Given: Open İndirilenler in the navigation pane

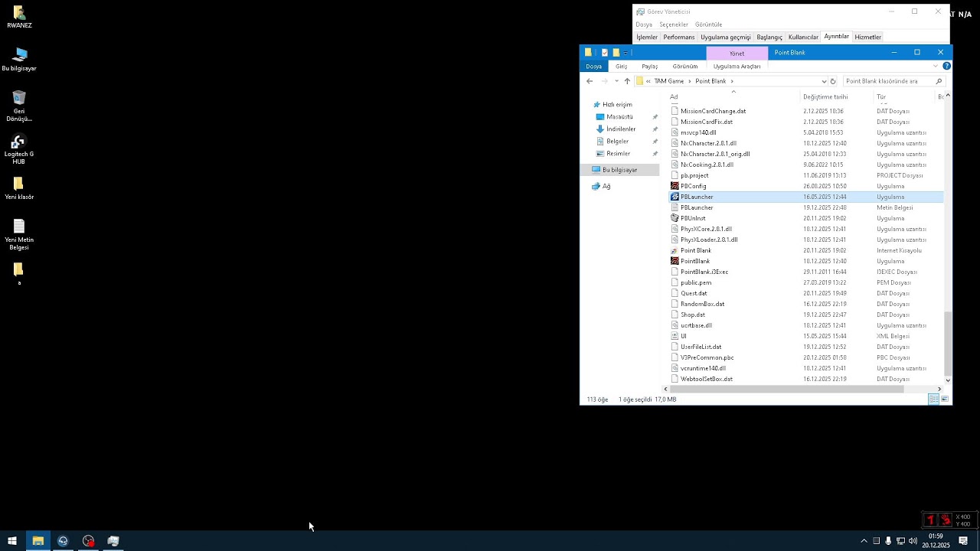Looking at the screenshot, I should pyautogui.click(x=621, y=129).
